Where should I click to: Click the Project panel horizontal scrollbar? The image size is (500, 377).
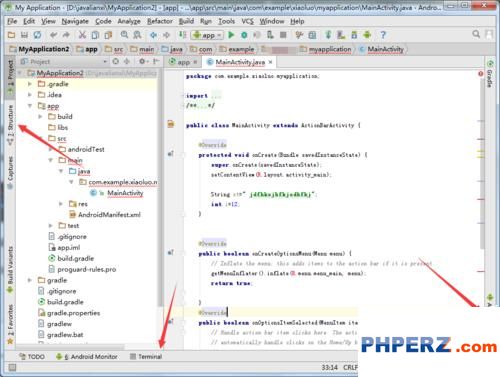(x=70, y=347)
